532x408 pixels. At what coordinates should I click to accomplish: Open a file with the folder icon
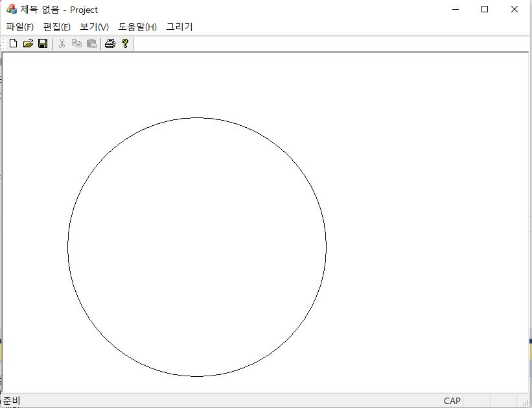(x=28, y=43)
